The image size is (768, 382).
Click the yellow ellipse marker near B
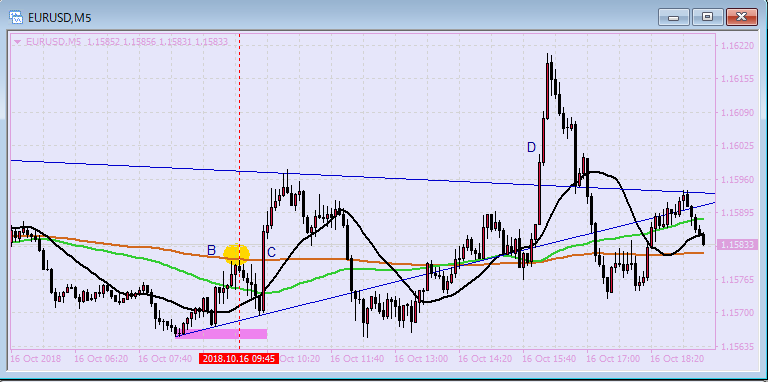coord(237,254)
